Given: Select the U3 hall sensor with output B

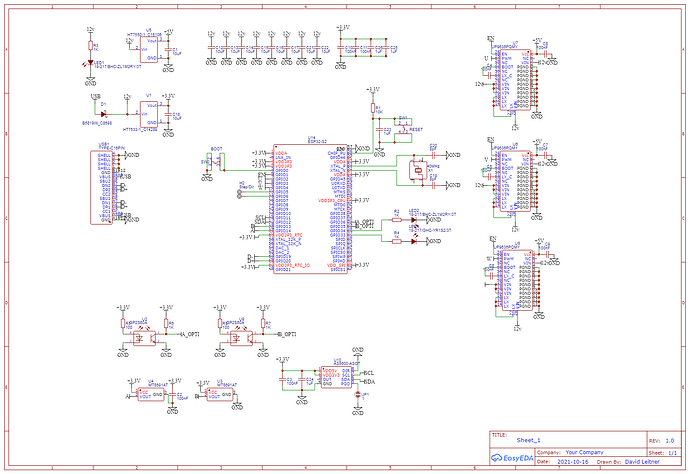Looking at the screenshot, I should (x=220, y=394).
